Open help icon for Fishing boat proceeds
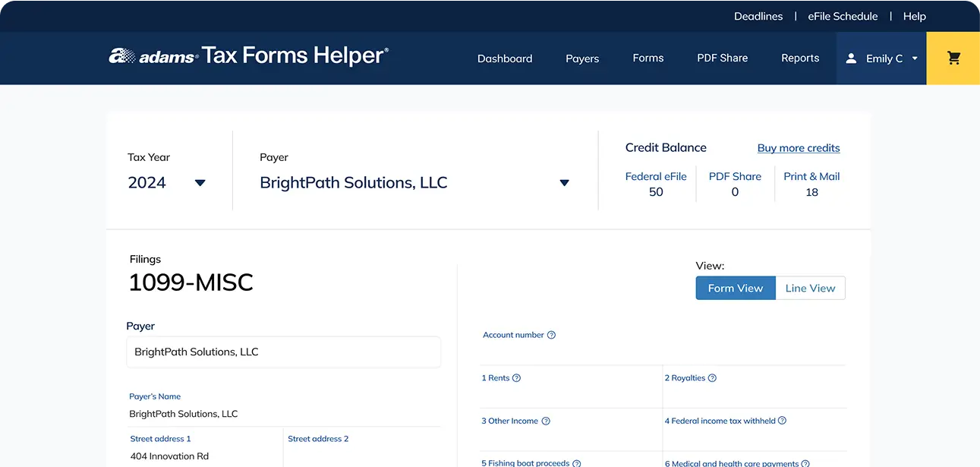Viewport: 980px width, 467px height. 576,463
